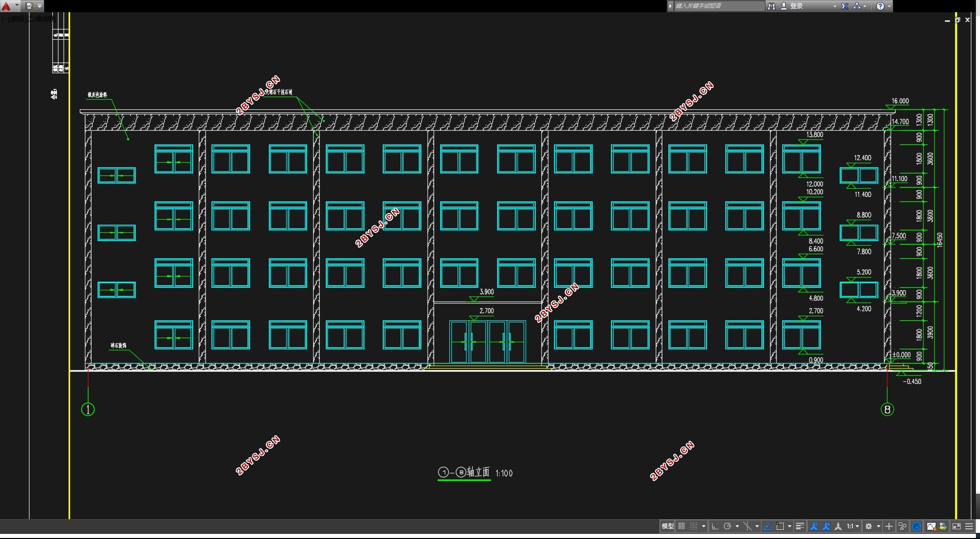
Task: Expand workspace switching dropdown arrow
Action: 878,526
